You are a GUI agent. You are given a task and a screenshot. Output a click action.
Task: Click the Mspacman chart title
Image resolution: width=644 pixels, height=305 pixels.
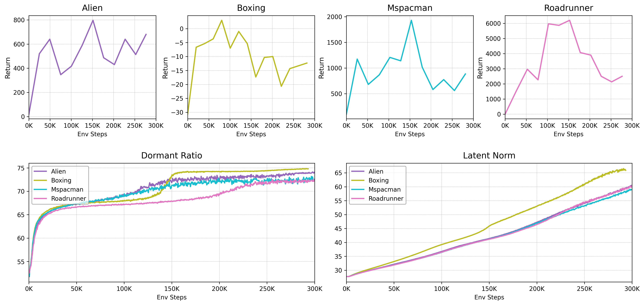coord(410,8)
